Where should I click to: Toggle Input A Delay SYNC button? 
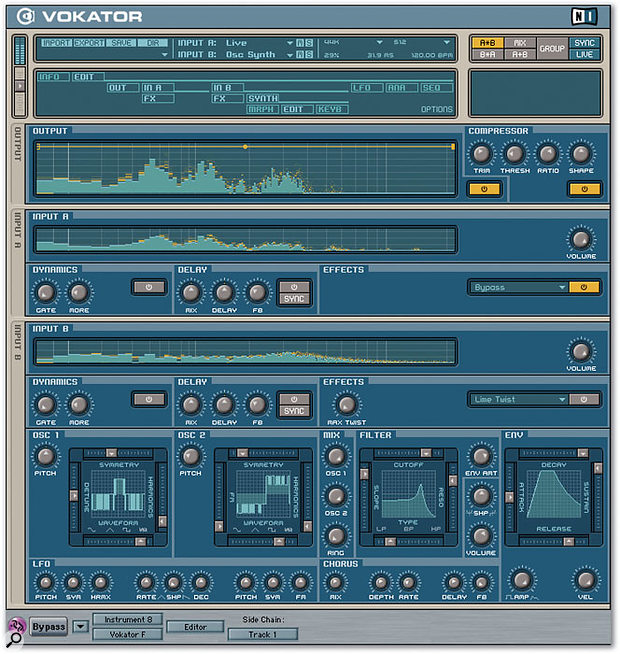pyautogui.click(x=294, y=299)
